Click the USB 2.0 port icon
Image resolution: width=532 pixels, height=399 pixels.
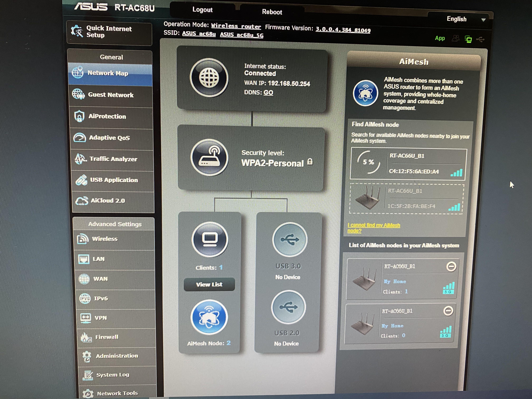(x=288, y=307)
